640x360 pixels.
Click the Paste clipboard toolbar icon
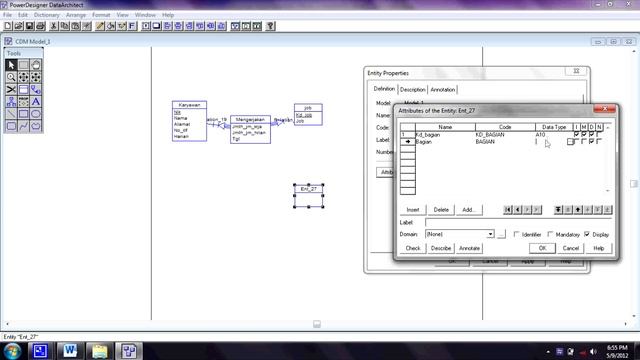(76, 26)
